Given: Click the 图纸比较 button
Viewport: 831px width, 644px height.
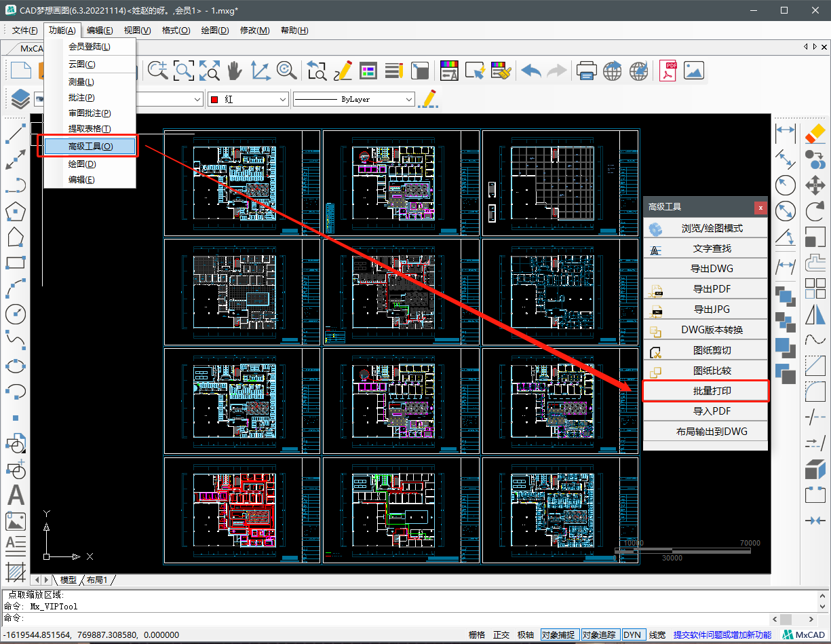Looking at the screenshot, I should tap(706, 371).
